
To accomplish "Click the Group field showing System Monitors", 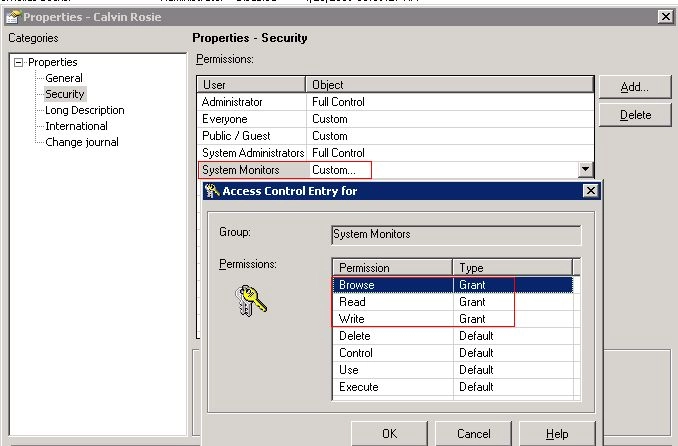I will (x=456, y=235).
